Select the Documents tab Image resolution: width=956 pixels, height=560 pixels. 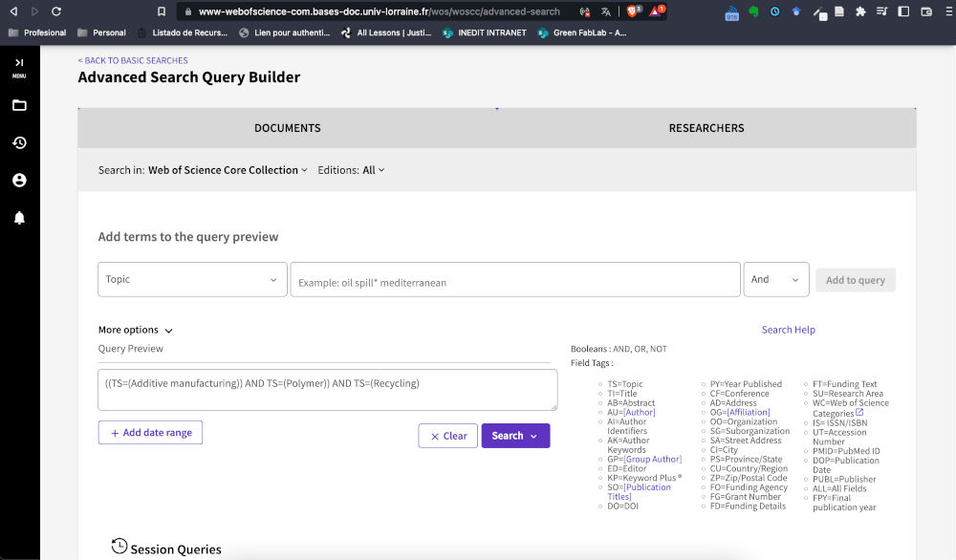tap(287, 128)
